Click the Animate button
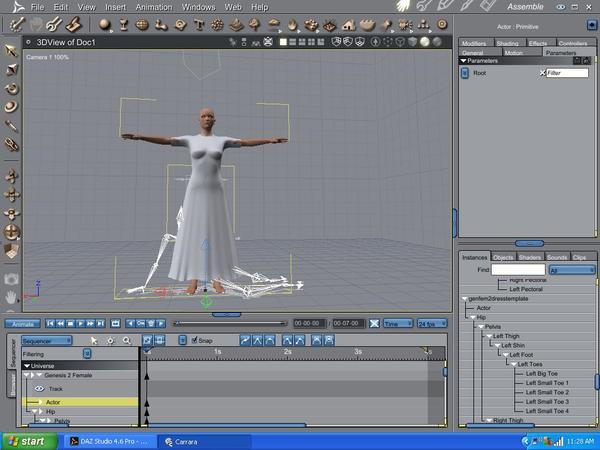 click(22, 323)
